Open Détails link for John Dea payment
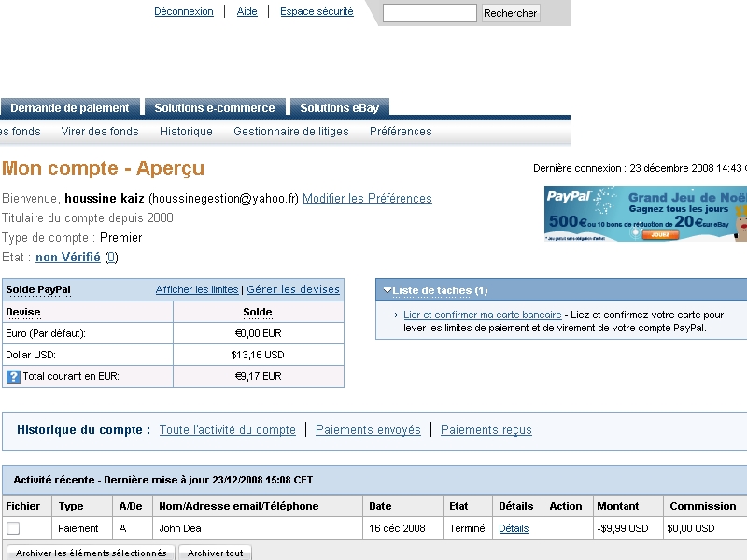The width and height of the screenshot is (747, 560). pos(514,528)
